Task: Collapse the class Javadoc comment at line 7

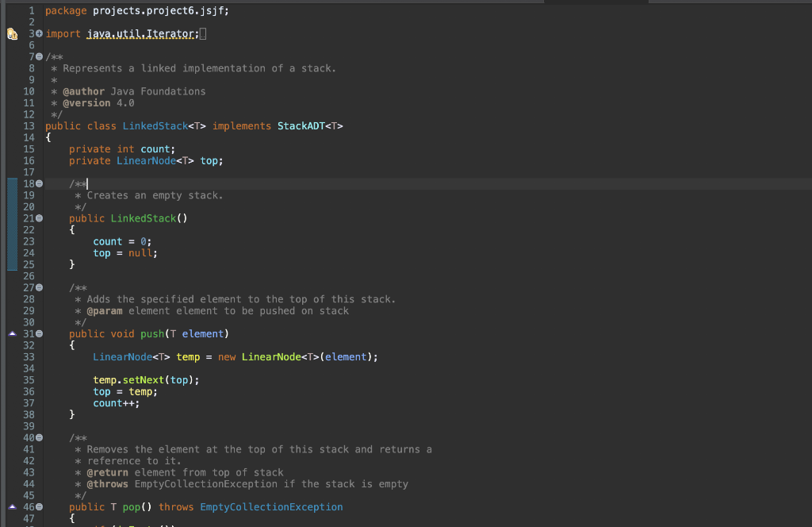Action: coord(40,56)
